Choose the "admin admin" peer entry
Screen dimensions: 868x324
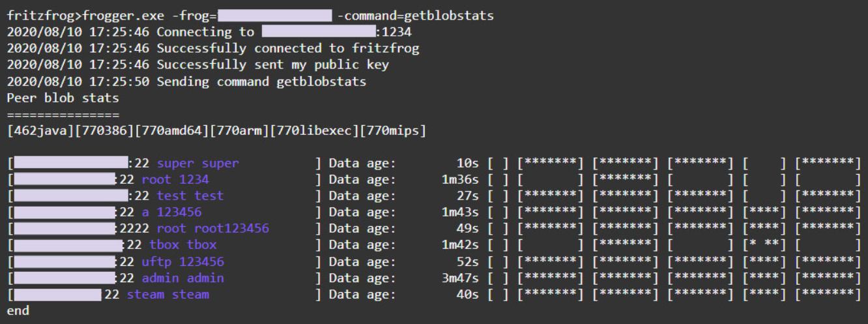click(x=182, y=278)
